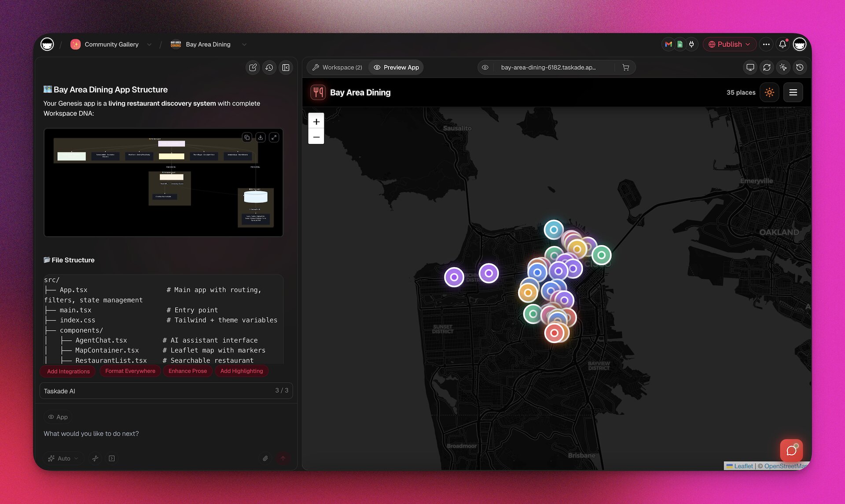Switch to the Workspace (2) tab

pos(337,67)
